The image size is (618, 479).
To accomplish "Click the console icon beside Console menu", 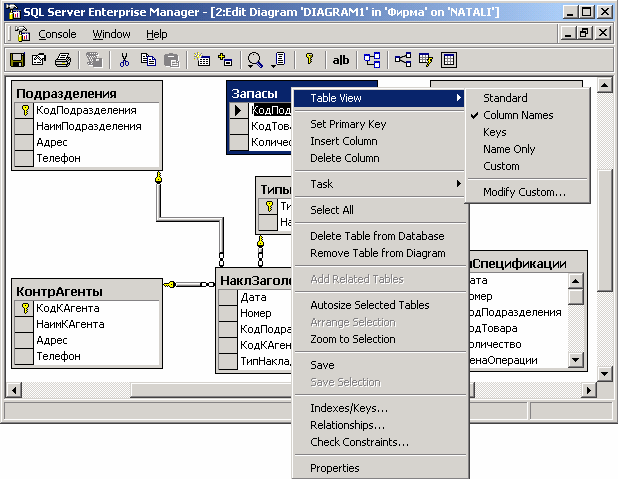I will (22, 34).
